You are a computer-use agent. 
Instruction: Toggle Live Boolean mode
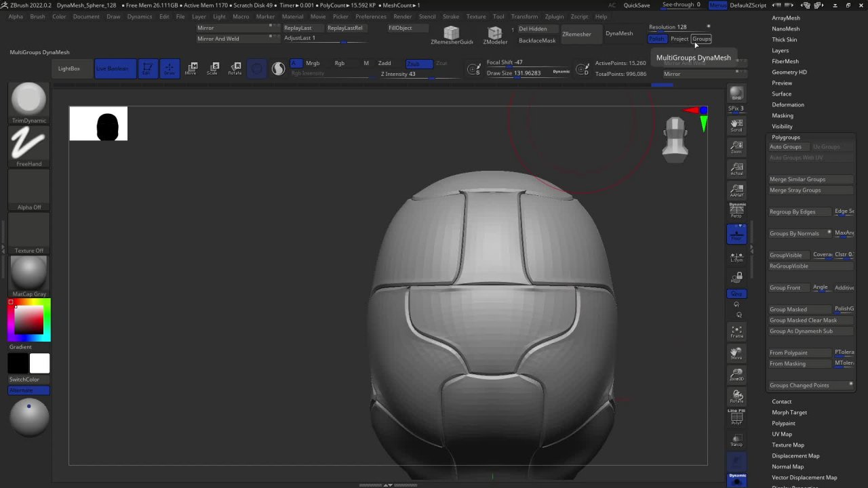tap(115, 68)
